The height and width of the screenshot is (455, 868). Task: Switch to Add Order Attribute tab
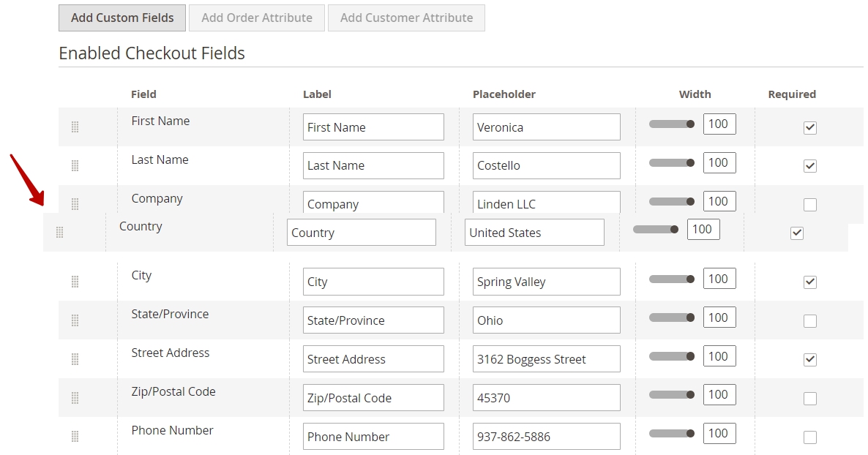(257, 18)
